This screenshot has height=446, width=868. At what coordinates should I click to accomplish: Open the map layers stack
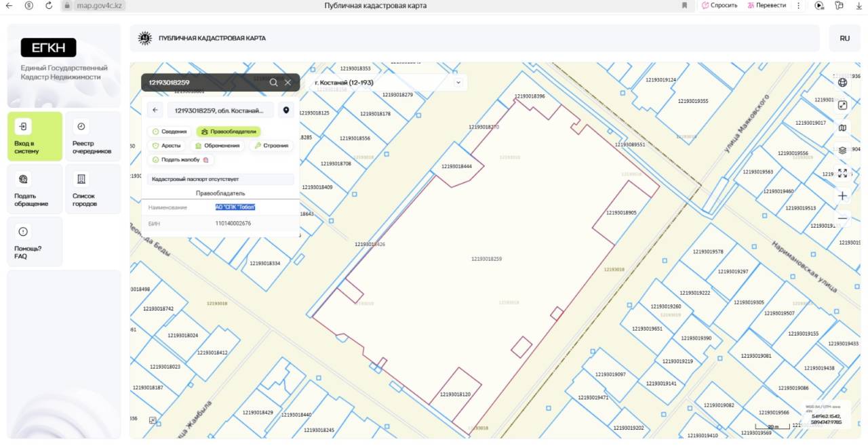click(x=842, y=150)
